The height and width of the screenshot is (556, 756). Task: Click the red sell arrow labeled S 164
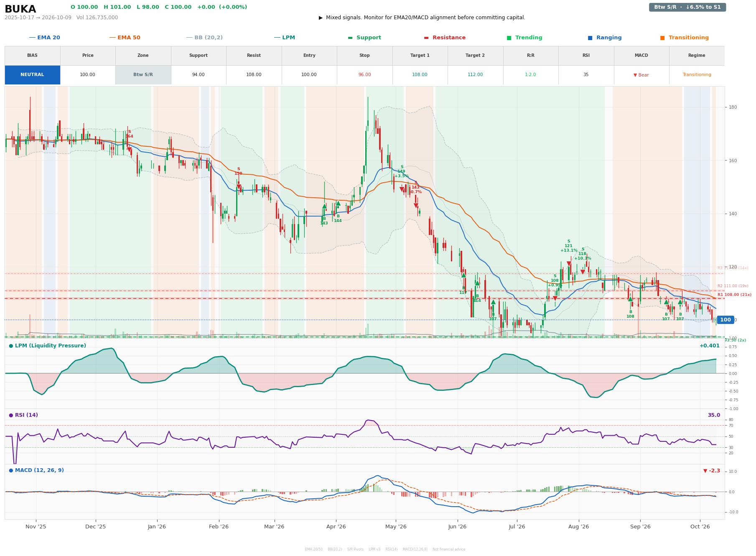pyautogui.click(x=129, y=150)
